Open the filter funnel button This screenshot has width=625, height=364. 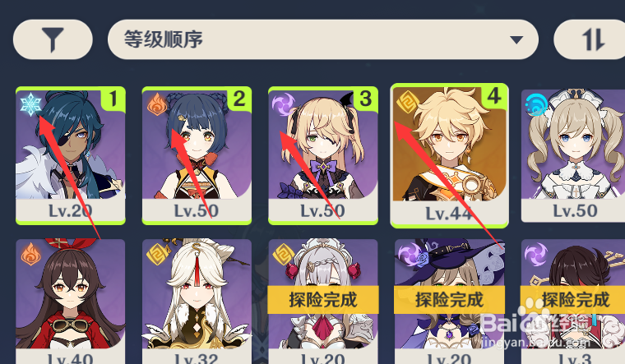pyautogui.click(x=53, y=39)
